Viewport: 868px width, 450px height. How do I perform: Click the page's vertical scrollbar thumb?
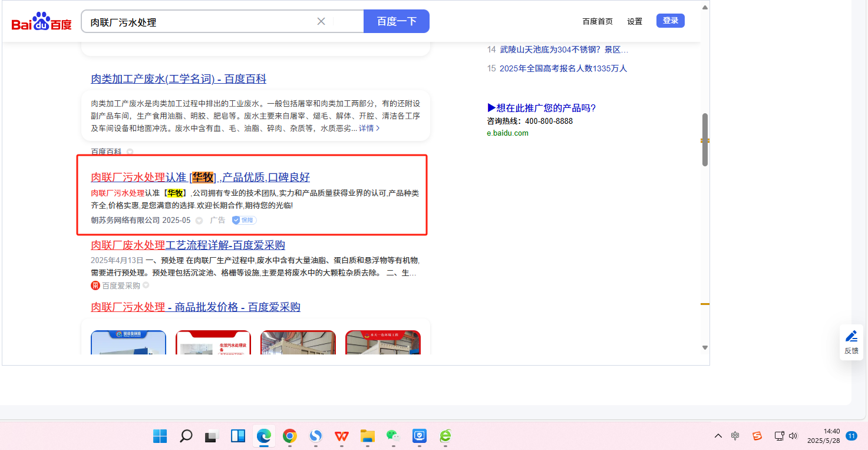click(705, 139)
